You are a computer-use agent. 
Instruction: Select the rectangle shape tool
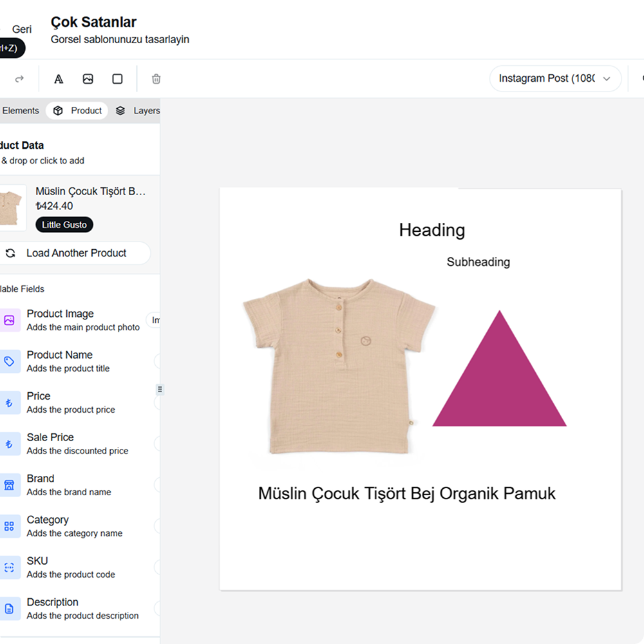(117, 79)
